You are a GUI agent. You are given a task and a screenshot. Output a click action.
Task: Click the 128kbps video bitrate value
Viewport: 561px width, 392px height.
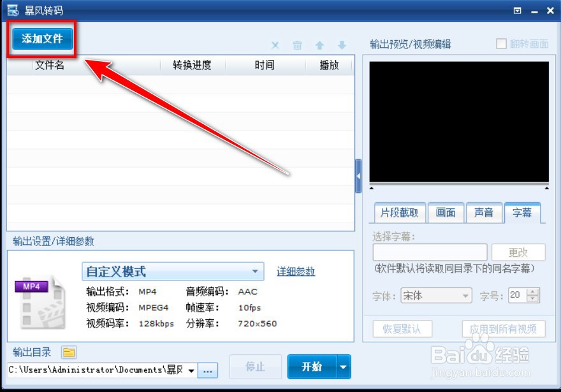point(156,324)
